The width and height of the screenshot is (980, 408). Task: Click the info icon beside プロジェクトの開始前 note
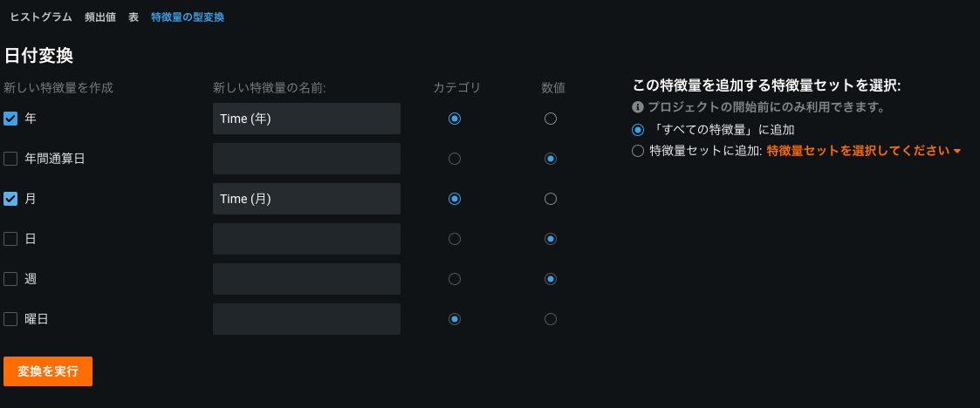pyautogui.click(x=638, y=107)
